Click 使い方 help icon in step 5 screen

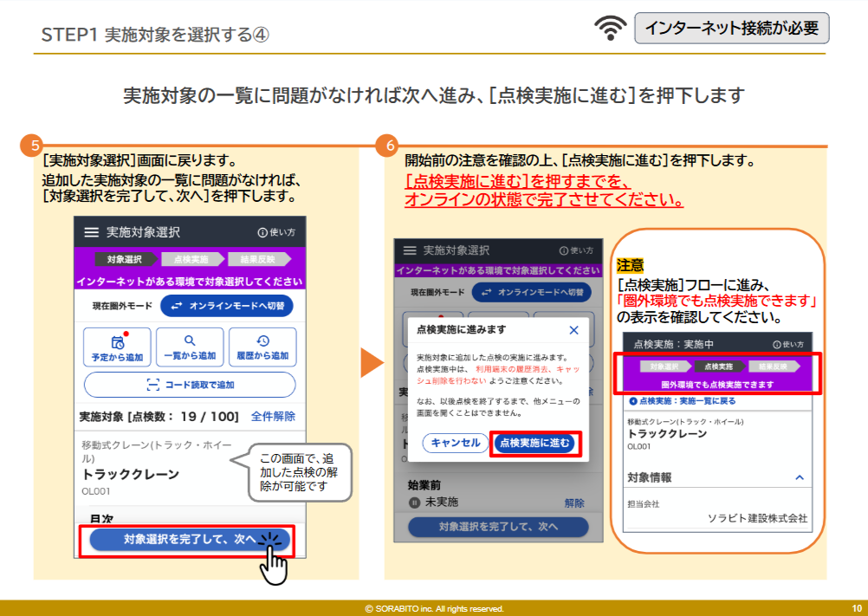coord(276,232)
